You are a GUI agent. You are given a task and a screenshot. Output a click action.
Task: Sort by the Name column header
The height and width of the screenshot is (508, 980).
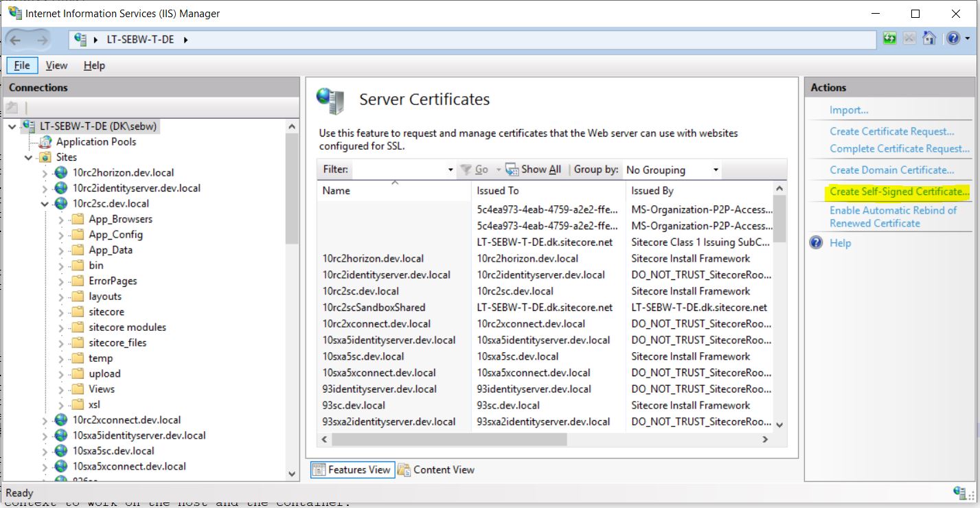(x=394, y=190)
